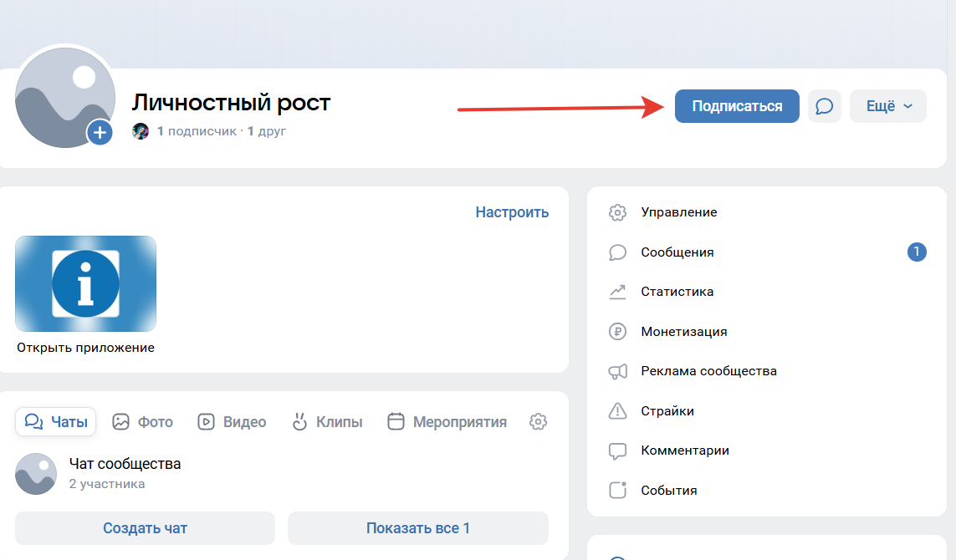
Task: Expand the Ещё dropdown menu
Action: pyautogui.click(x=887, y=106)
